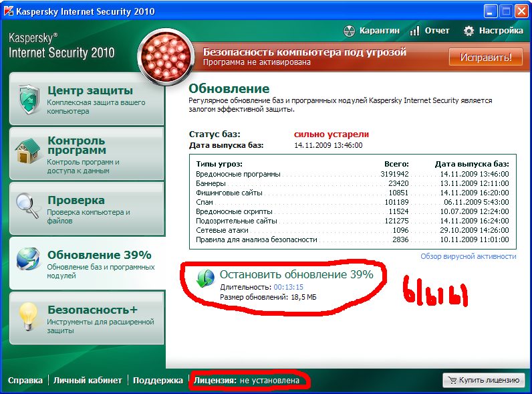Click Правила для анализа безопасности row
Screen dimensions: 532x394
point(352,239)
